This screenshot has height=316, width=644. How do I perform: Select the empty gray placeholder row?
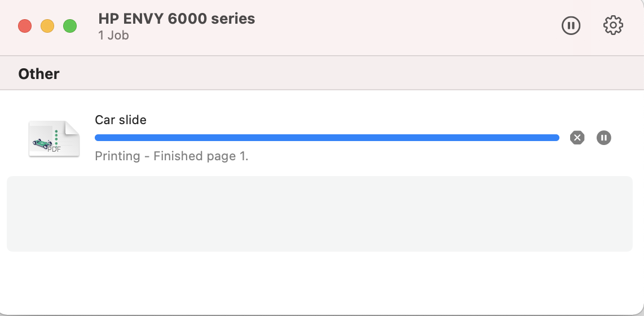(x=320, y=214)
